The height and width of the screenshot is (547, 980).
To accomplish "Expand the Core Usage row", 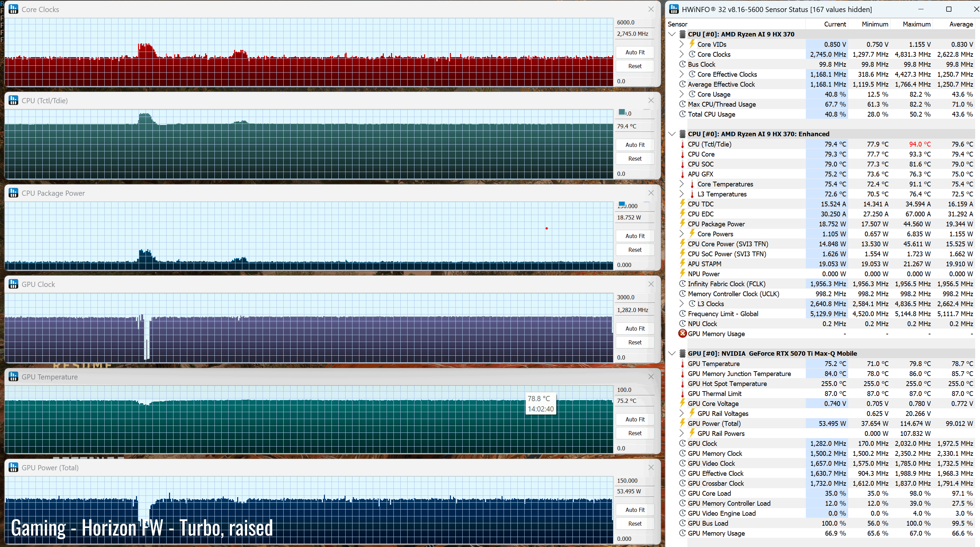I will 681,94.
